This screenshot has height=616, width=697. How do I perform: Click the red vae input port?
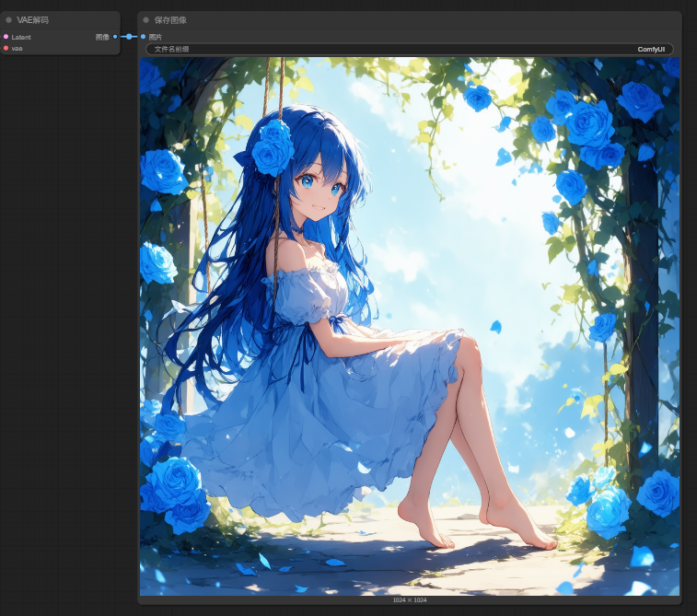pos(6,48)
